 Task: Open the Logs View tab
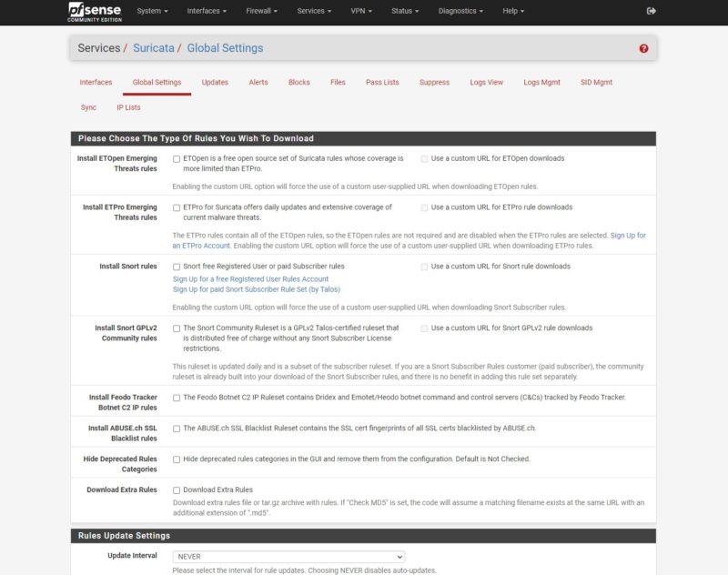pyautogui.click(x=486, y=82)
